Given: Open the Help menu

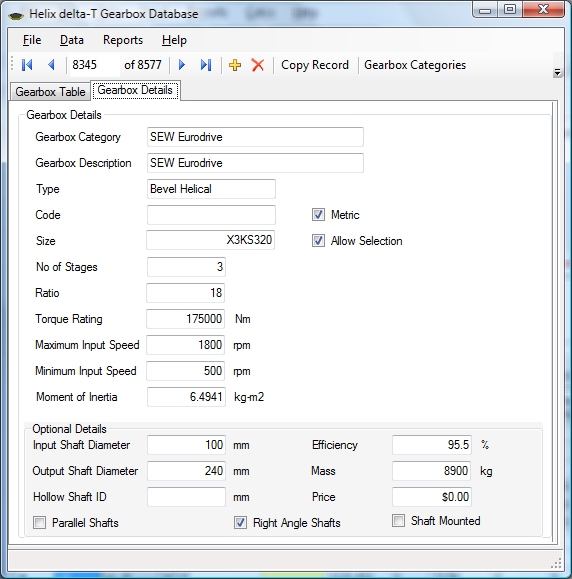Looking at the screenshot, I should pyautogui.click(x=174, y=40).
